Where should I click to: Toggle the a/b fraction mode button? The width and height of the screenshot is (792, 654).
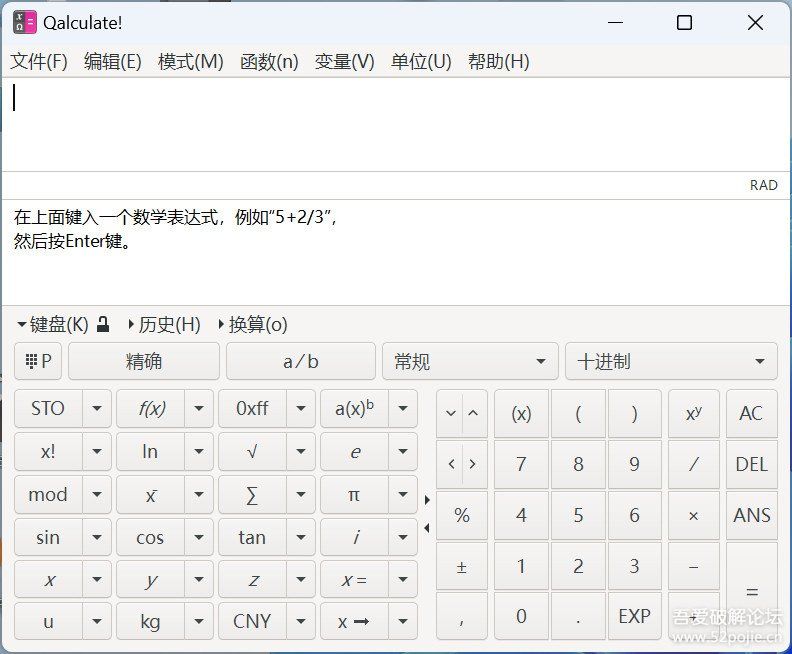301,361
